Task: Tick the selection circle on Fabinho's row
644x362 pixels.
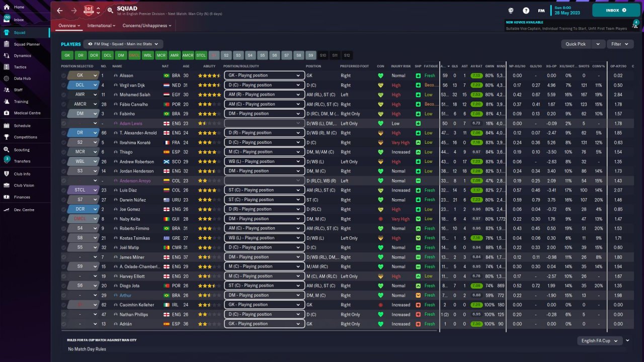Action: pos(64,114)
